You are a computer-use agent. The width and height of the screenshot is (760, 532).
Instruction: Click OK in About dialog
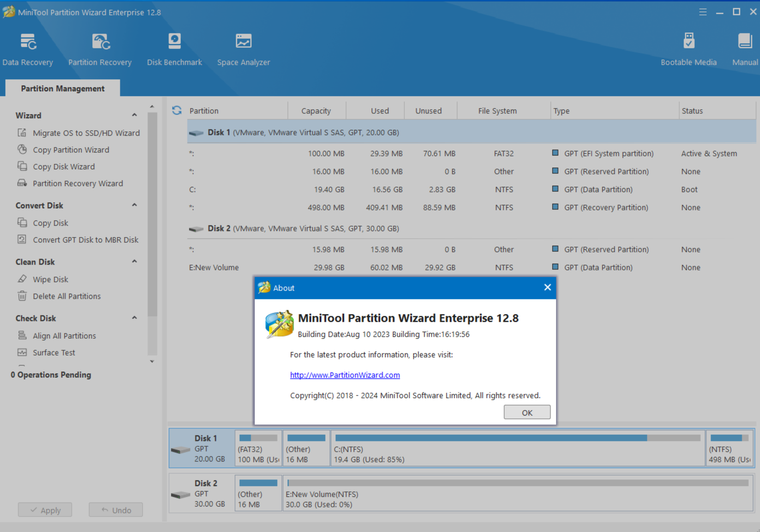pyautogui.click(x=527, y=412)
